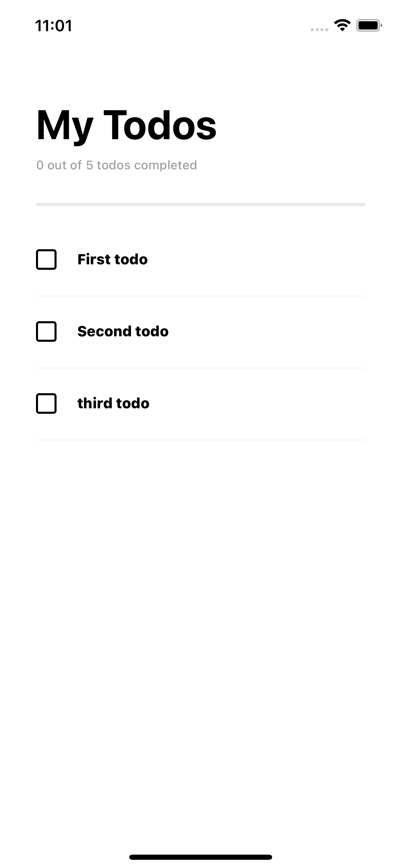Tick the third todo checkbox
This screenshot has width=401, height=868.
pyautogui.click(x=46, y=403)
